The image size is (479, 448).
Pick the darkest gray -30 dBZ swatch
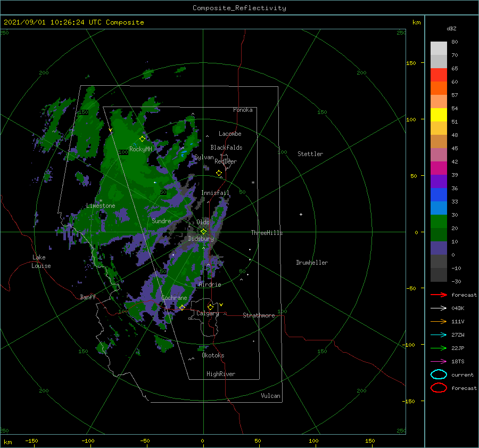click(439, 275)
